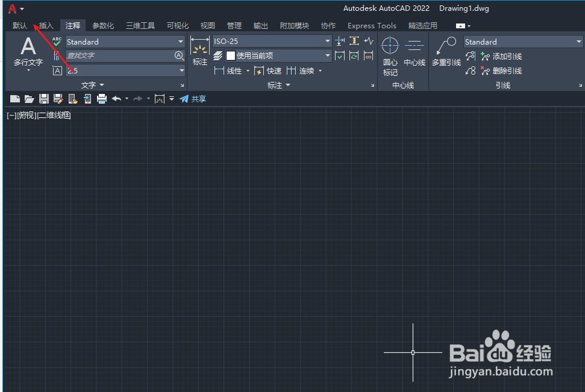Click the 共享 share button

point(193,99)
